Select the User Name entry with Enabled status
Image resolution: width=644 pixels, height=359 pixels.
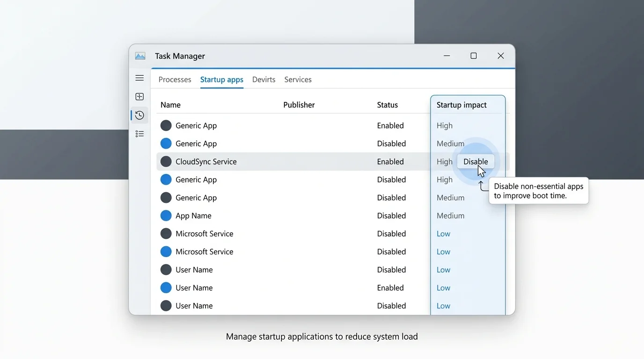(194, 288)
